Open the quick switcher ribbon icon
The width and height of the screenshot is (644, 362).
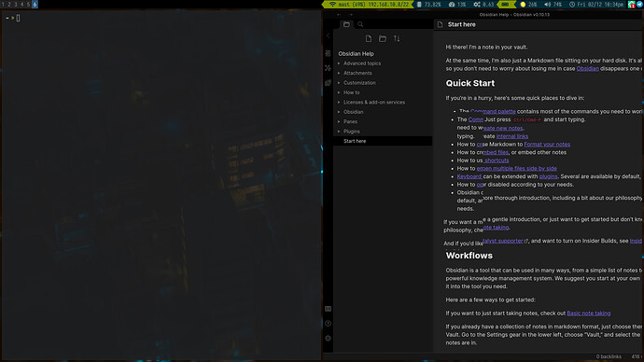click(x=328, y=53)
